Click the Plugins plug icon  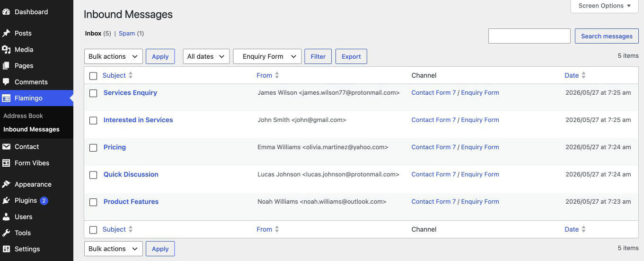6,200
